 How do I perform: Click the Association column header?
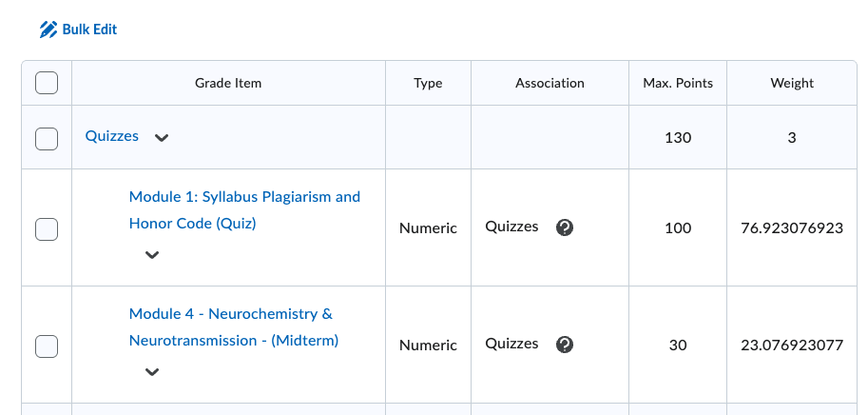pyautogui.click(x=550, y=83)
